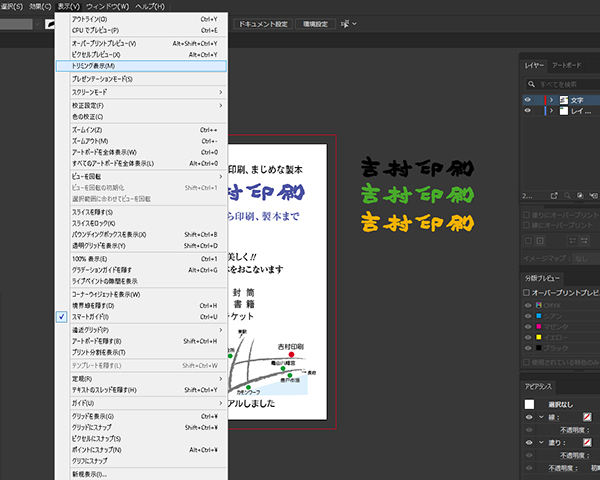
Task: Choose プレゼンテーションモード(S) menu item
Action: point(141,79)
